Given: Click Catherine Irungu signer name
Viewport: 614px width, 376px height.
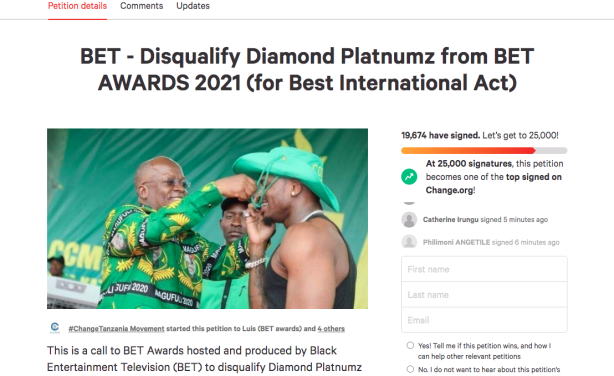Looking at the screenshot, I should coord(450,220).
